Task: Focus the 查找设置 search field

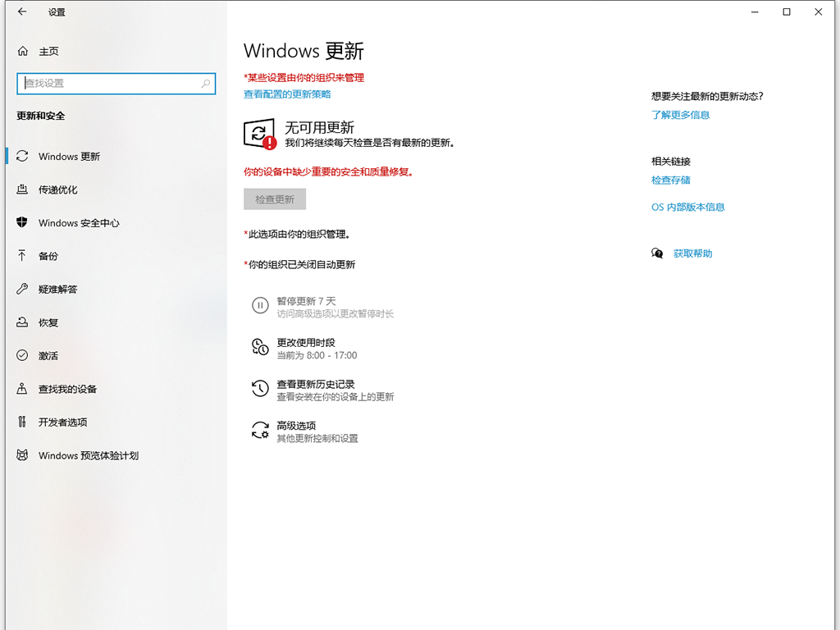Action: [x=116, y=84]
